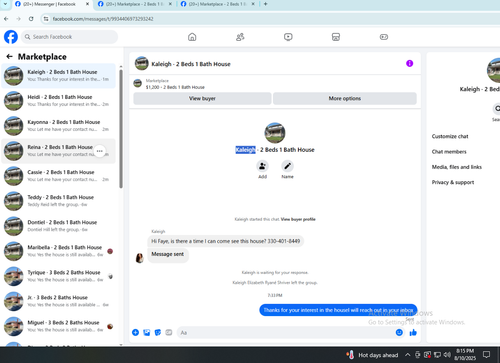The height and width of the screenshot is (363, 500).
Task: Expand Media, files and links section
Action: (457, 167)
